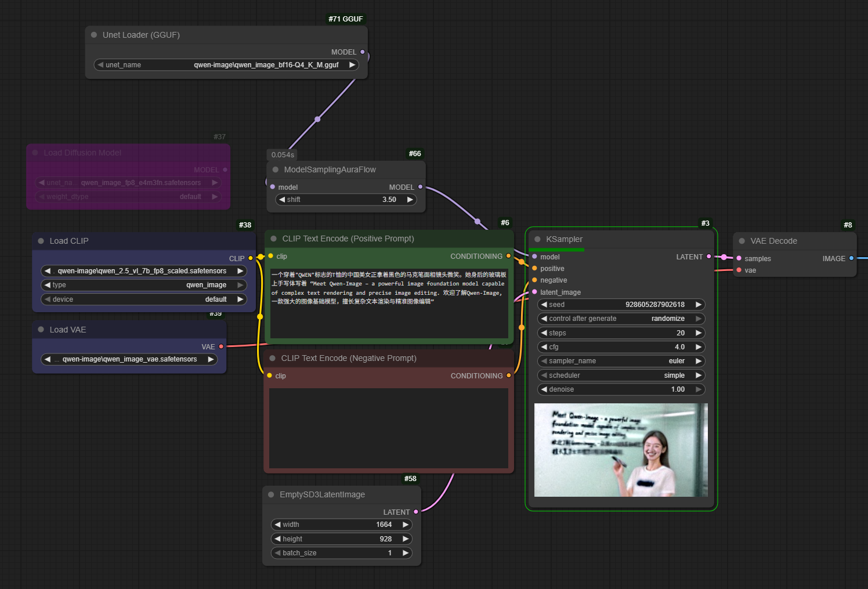Increase height with right arrow
This screenshot has width=868, height=589.
tap(406, 539)
